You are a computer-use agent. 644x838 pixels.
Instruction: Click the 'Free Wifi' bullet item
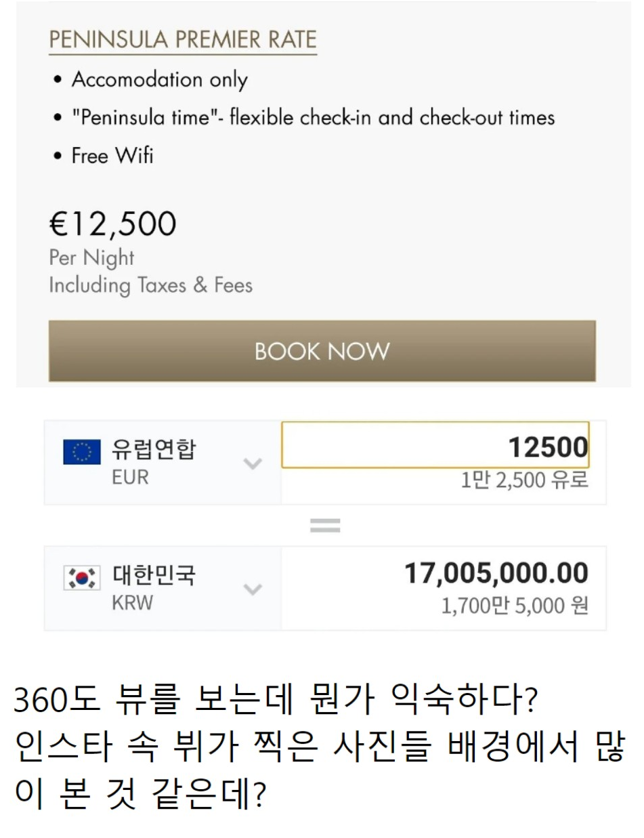(x=112, y=156)
